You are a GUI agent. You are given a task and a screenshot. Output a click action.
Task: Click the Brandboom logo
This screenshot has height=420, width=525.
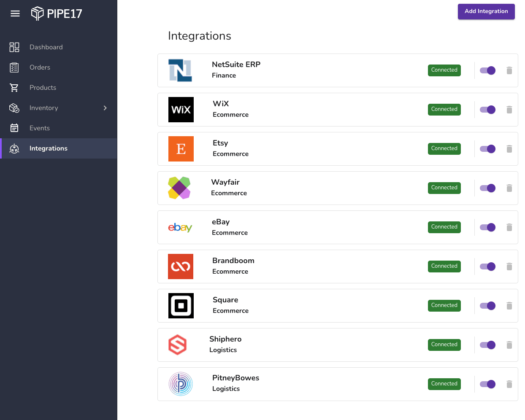point(181,267)
